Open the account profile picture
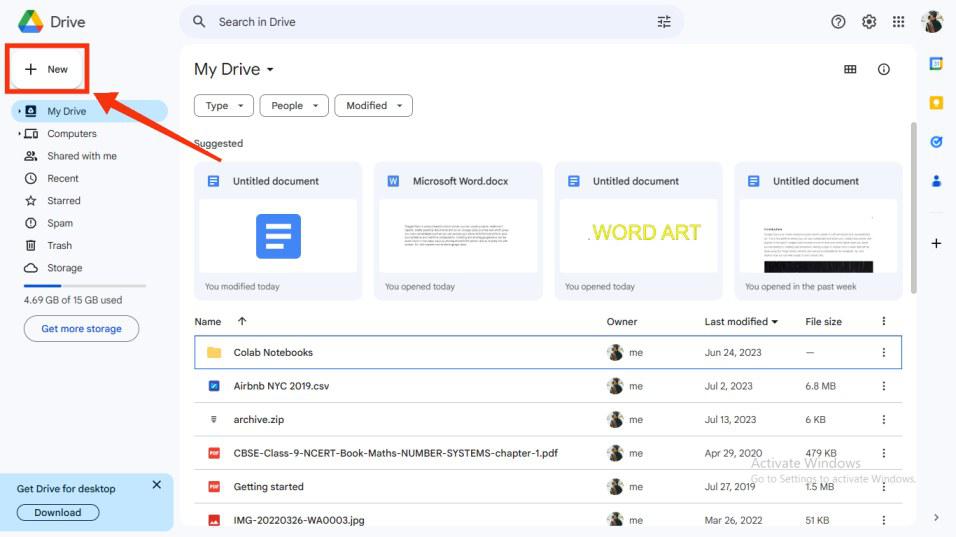Screen dimensions: 956x537 click(932, 22)
